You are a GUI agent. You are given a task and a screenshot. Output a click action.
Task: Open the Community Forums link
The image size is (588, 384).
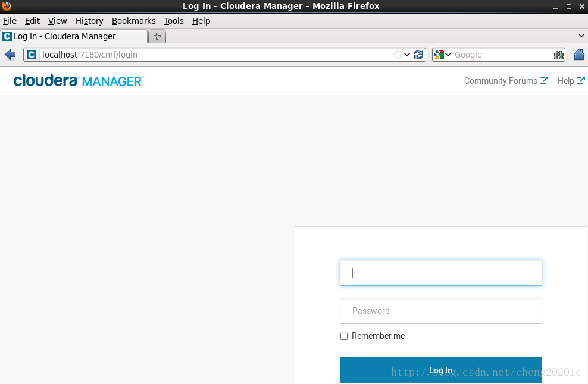coord(501,81)
